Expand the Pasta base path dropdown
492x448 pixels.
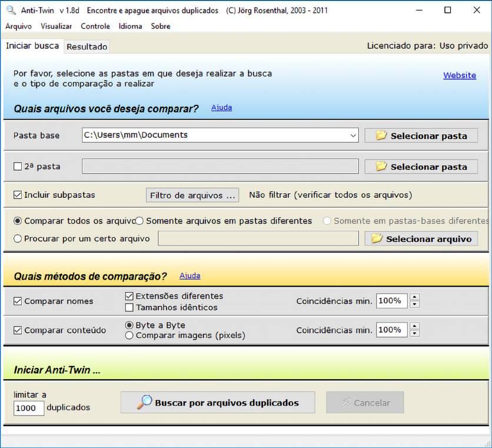point(353,135)
